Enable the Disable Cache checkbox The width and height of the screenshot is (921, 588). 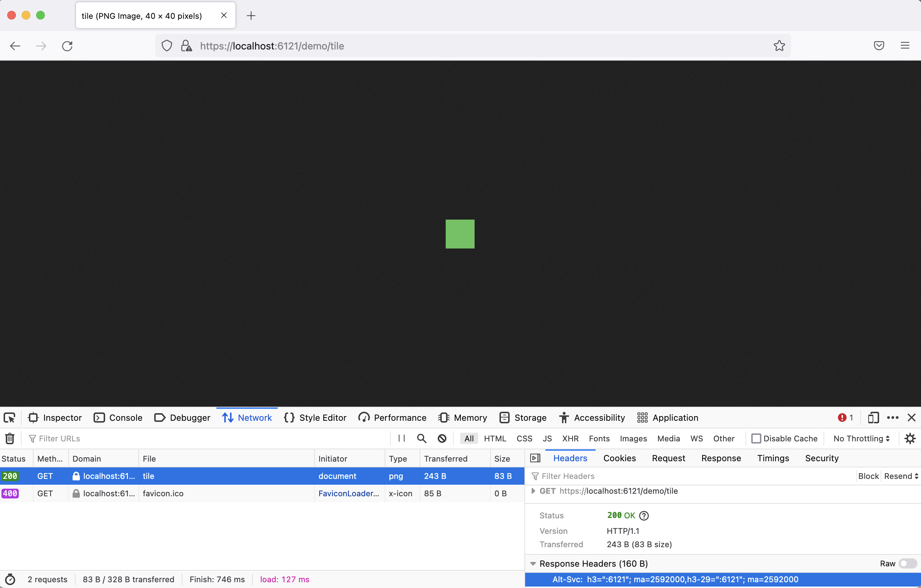[x=756, y=438]
